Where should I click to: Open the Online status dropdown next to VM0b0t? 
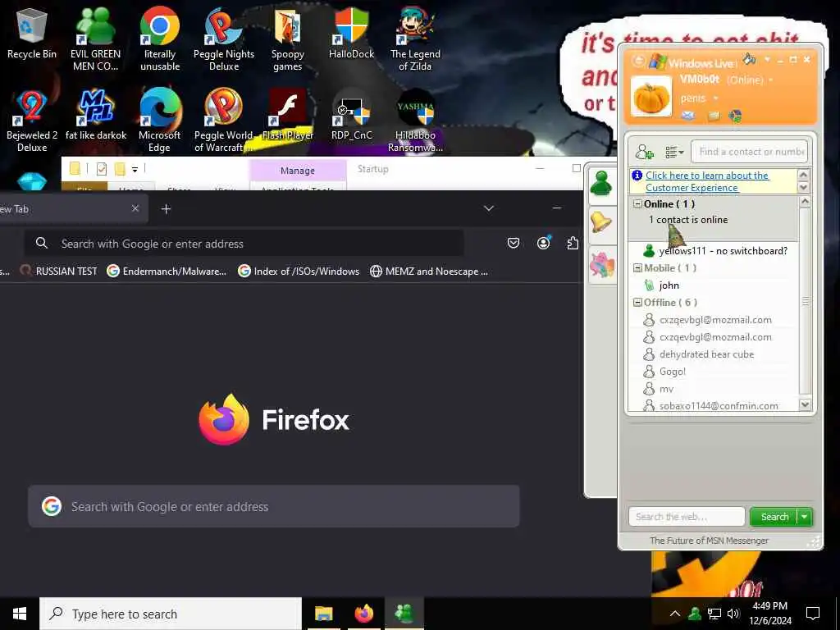[x=771, y=80]
